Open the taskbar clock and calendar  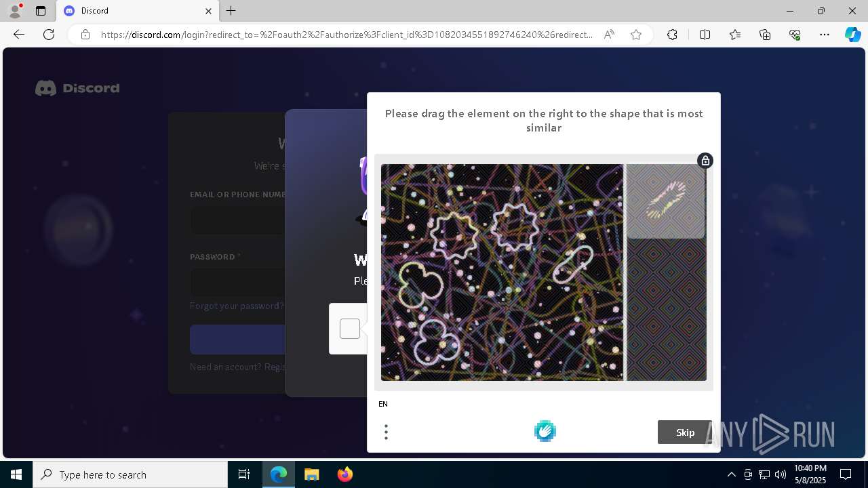[810, 474]
